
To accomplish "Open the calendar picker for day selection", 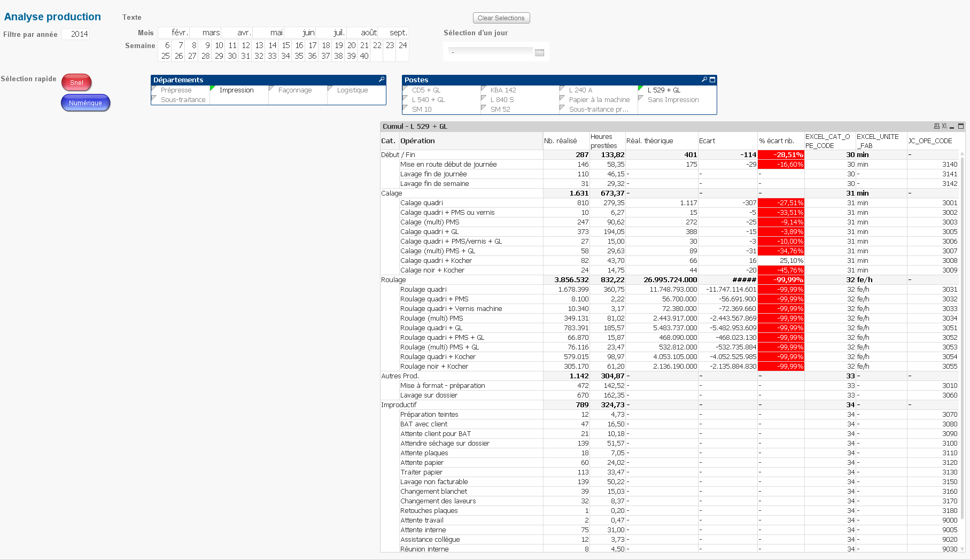I will (x=540, y=52).
